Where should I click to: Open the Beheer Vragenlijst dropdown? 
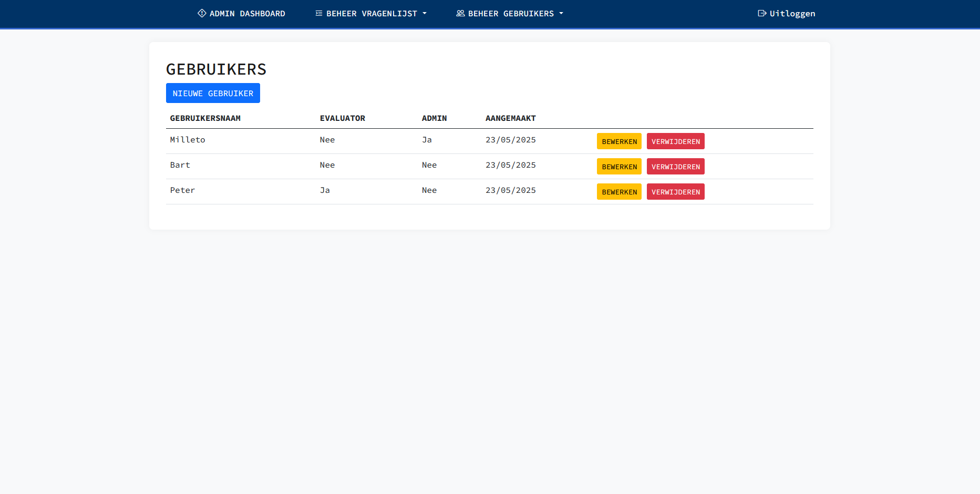pos(370,13)
